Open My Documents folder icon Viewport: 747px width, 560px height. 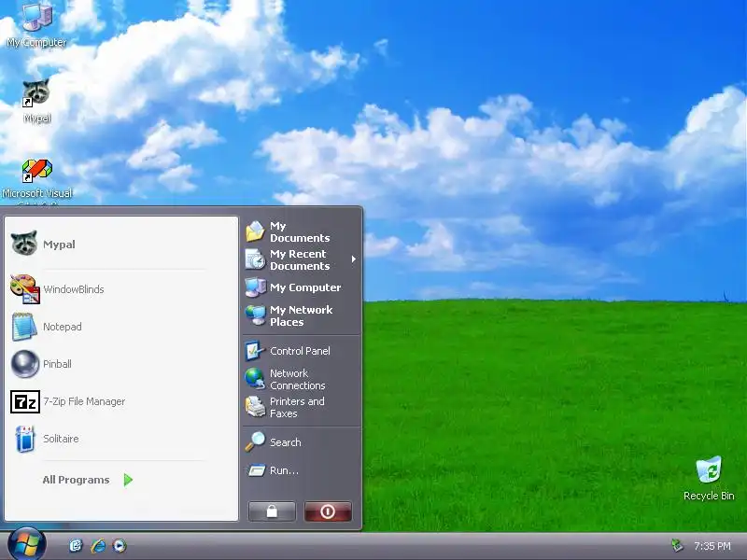pos(255,231)
